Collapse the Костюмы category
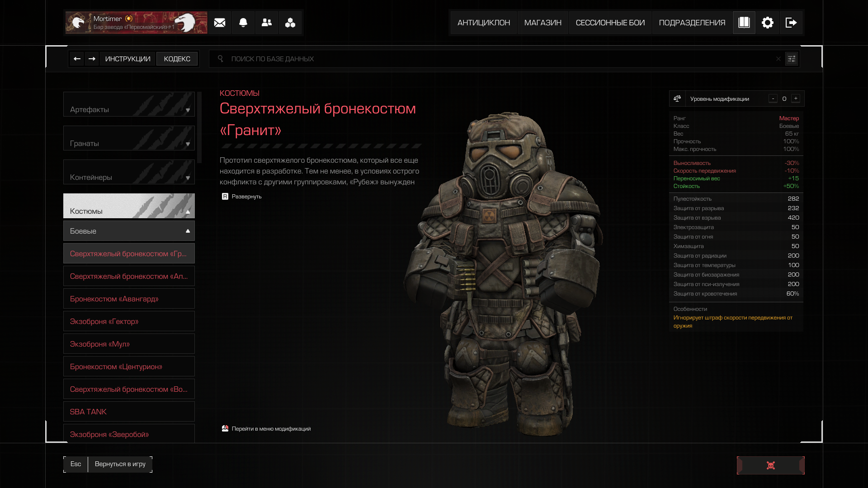This screenshot has width=868, height=488. [x=129, y=206]
